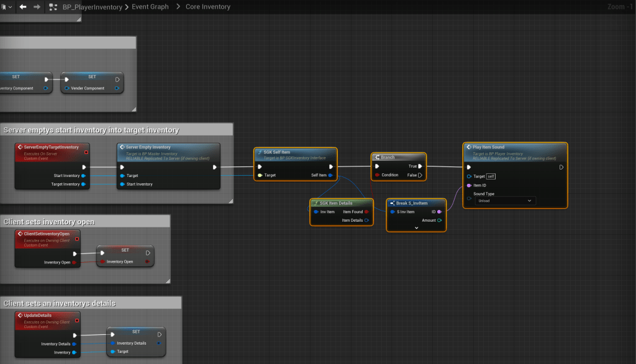636x364 pixels.
Task: Click the BP_PlayerInventory breadcrumb link
Action: point(92,7)
